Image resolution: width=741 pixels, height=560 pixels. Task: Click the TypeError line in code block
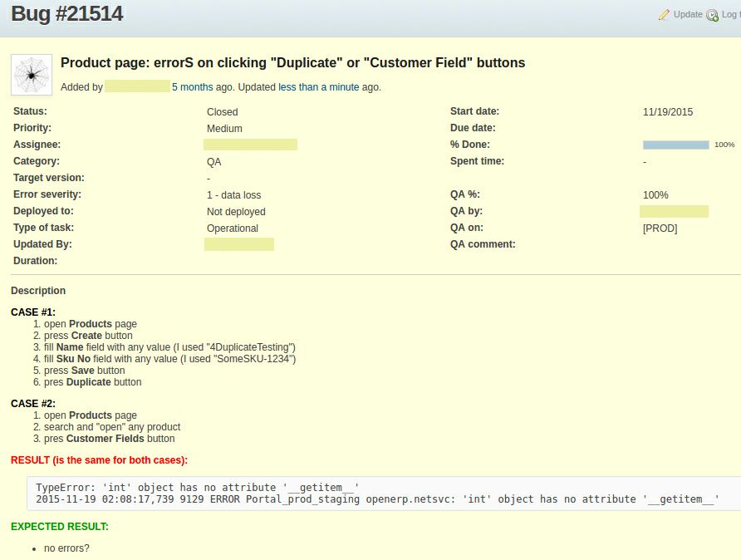[x=198, y=487]
